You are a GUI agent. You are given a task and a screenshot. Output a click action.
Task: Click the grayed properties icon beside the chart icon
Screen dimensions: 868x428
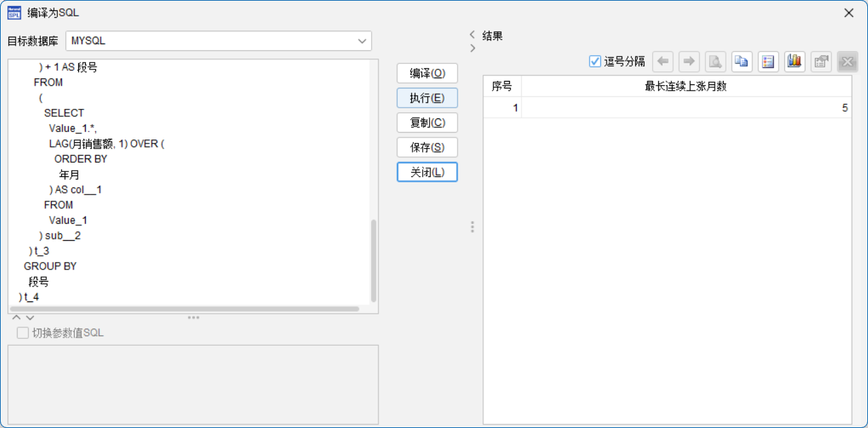[821, 62]
